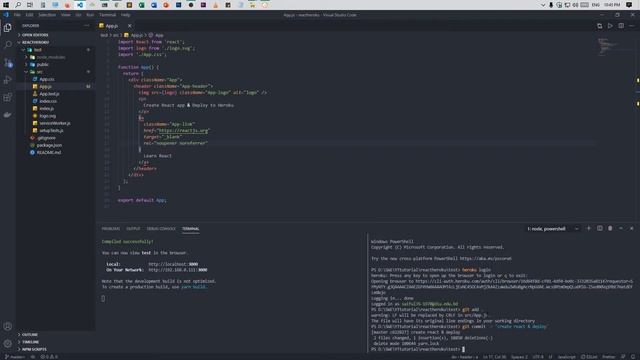The width and height of the screenshot is (640, 360).
Task: Open Explorer panel more actions ellipsis
Action: tap(87, 26)
